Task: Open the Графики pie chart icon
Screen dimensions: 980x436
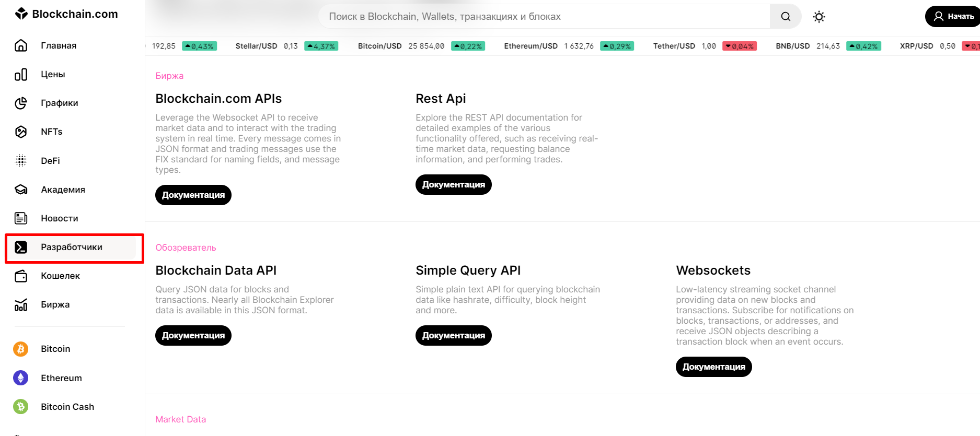Action: click(x=21, y=103)
